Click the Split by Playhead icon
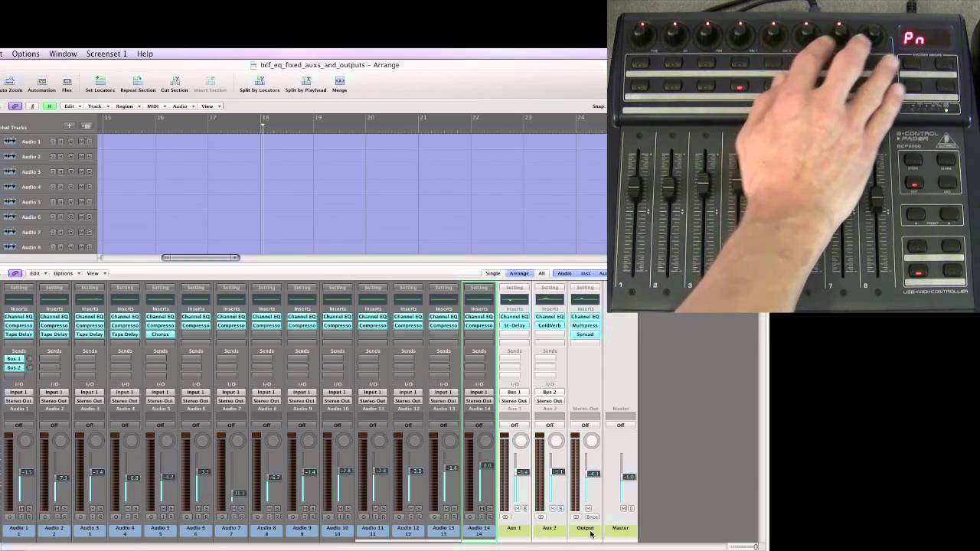980x551 pixels. point(305,80)
